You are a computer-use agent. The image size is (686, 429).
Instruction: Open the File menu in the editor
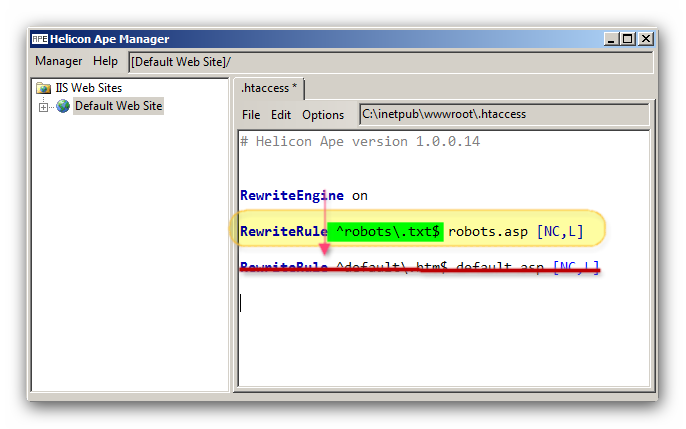click(251, 115)
